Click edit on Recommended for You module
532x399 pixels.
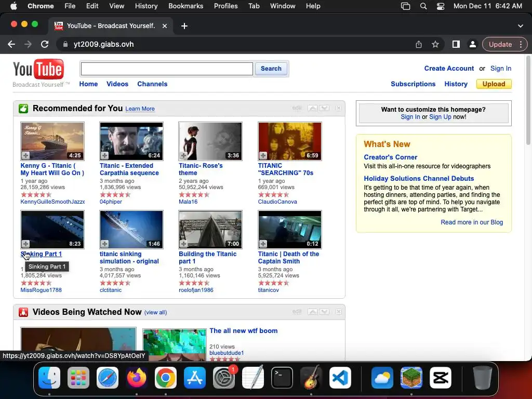297,108
